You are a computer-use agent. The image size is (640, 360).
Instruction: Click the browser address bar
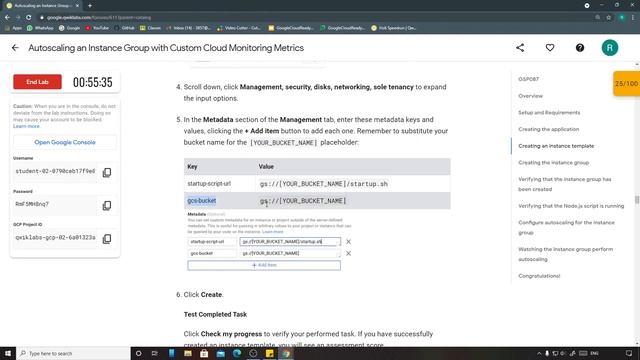(314, 18)
